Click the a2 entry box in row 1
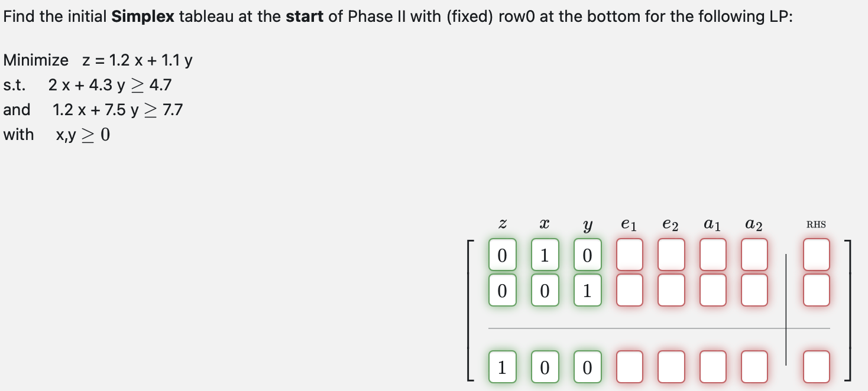 click(753, 255)
